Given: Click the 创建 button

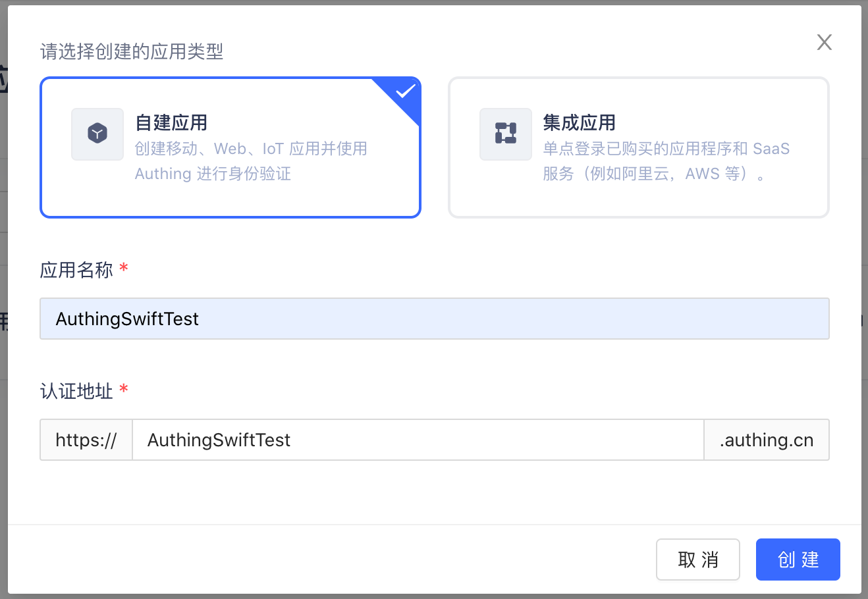Looking at the screenshot, I should 798,560.
